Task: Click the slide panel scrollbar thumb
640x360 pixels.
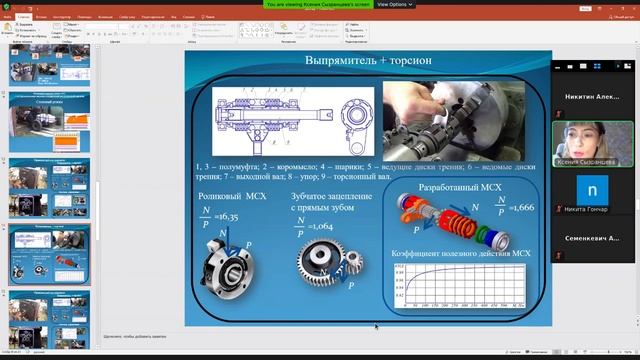Action: 98,211
